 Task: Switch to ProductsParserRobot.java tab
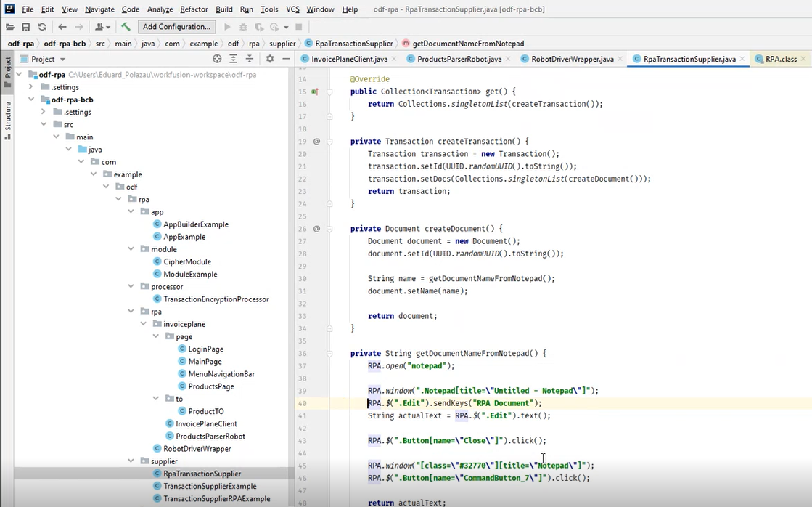click(459, 59)
